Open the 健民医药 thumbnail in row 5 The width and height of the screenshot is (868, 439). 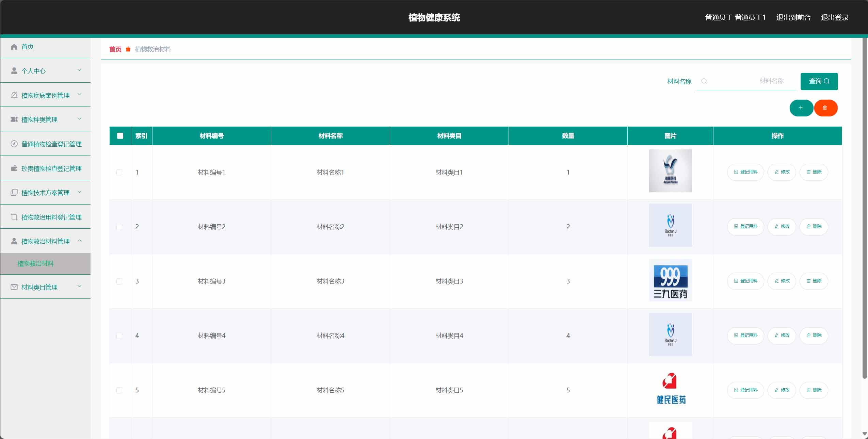[670, 389]
